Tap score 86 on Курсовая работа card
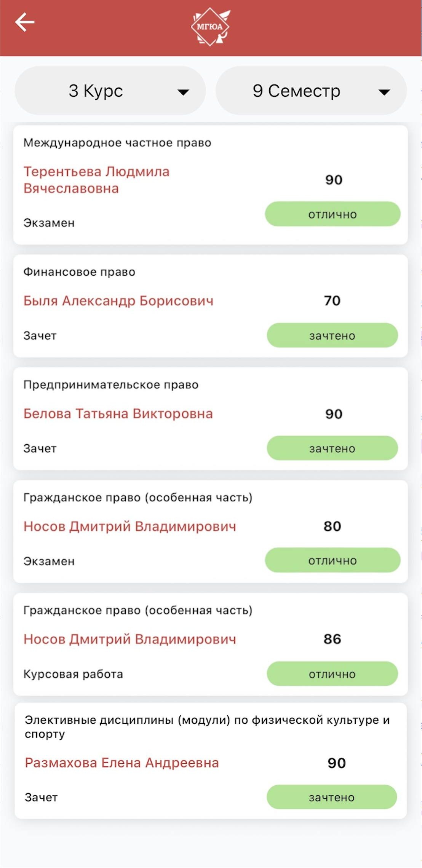422x868 pixels. pyautogui.click(x=332, y=639)
